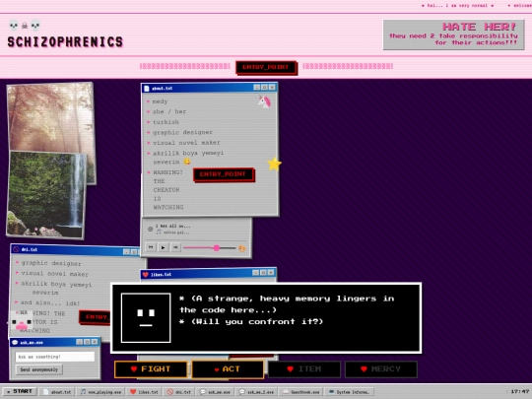Click the 'i was all ov...' song title
The height and width of the screenshot is (399, 532).
tap(173, 226)
